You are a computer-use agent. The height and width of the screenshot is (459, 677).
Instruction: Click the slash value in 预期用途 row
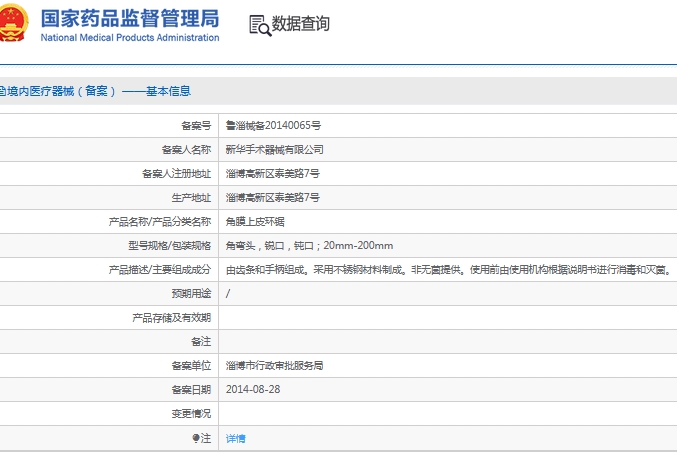pos(228,294)
